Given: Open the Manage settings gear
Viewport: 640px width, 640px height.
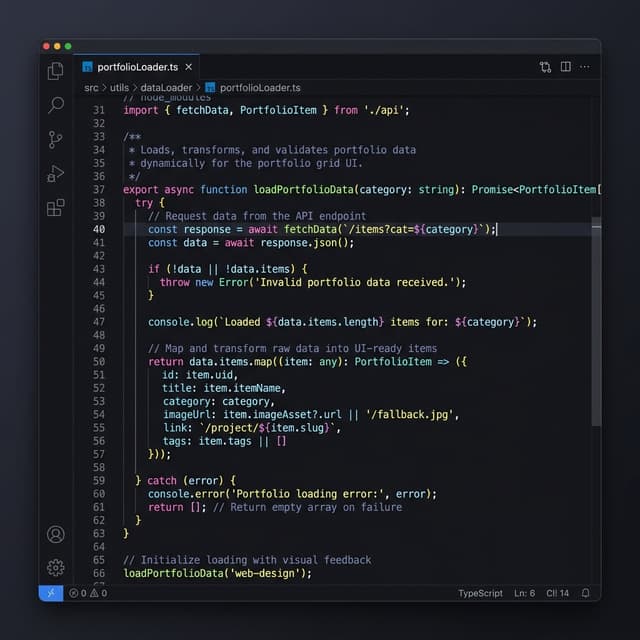Looking at the screenshot, I should point(56,568).
